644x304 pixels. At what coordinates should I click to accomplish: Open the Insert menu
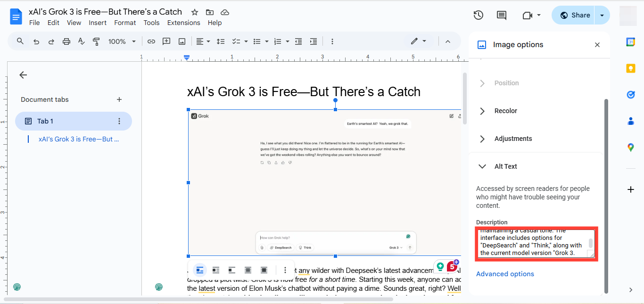(x=98, y=23)
